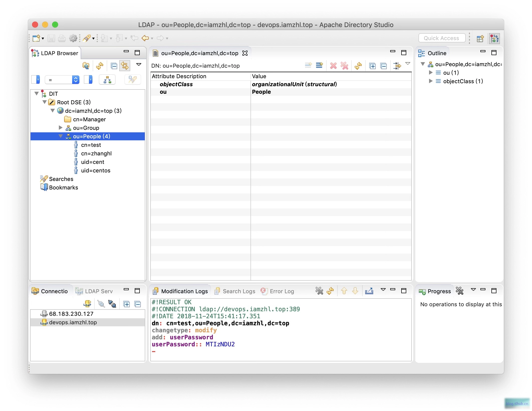532x411 pixels.
Task: Expand the ou=Group tree node
Action: point(61,128)
